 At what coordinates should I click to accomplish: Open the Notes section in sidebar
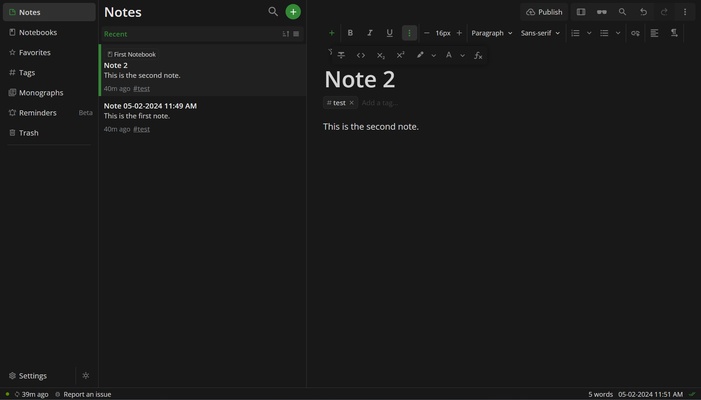coord(49,12)
